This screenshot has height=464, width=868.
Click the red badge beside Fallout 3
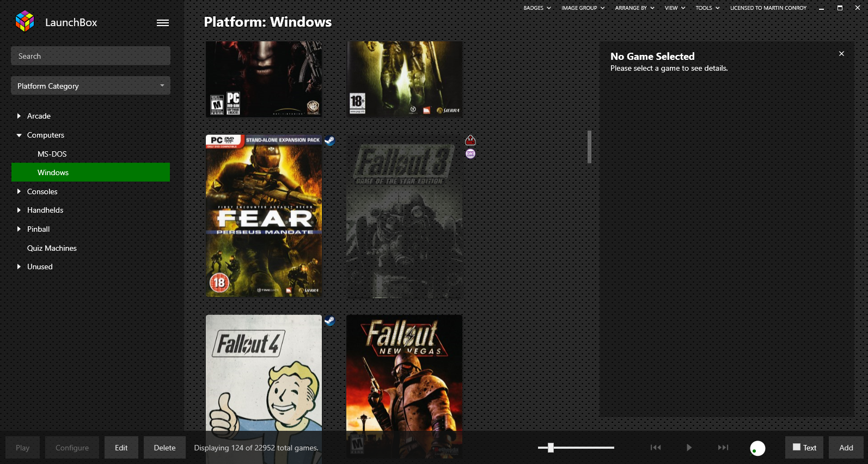coord(470,140)
